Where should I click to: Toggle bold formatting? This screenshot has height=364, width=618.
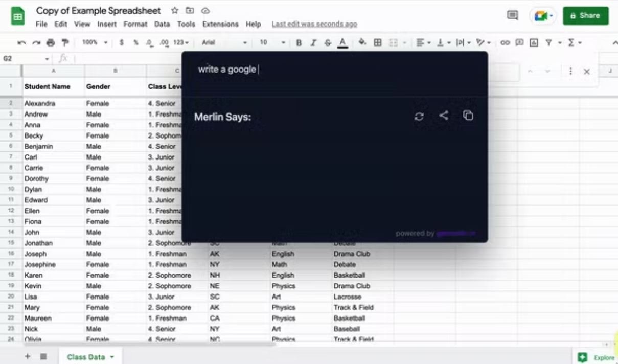(x=299, y=43)
